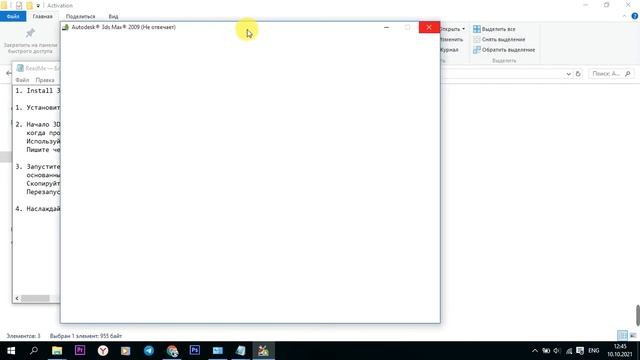
Task: Click the Notepad horizontal scrollbar thumb
Action: (x=36, y=298)
